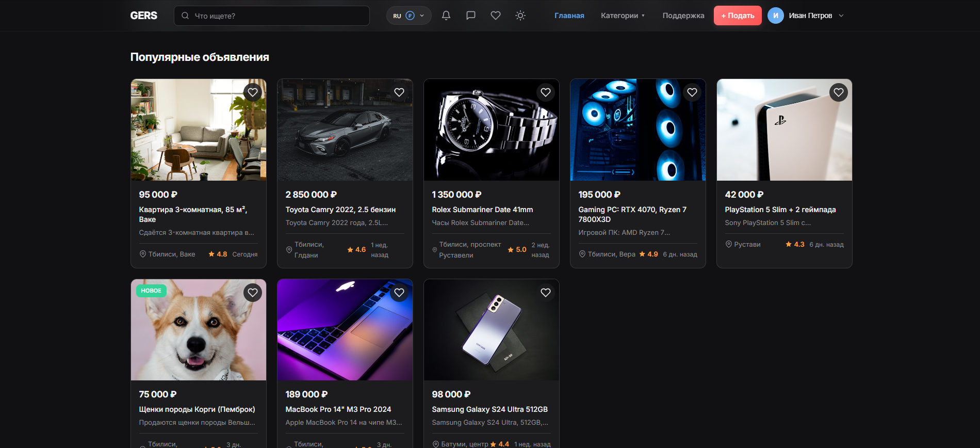Expand the Иван Петров account menu
980x448 pixels.
(841, 15)
